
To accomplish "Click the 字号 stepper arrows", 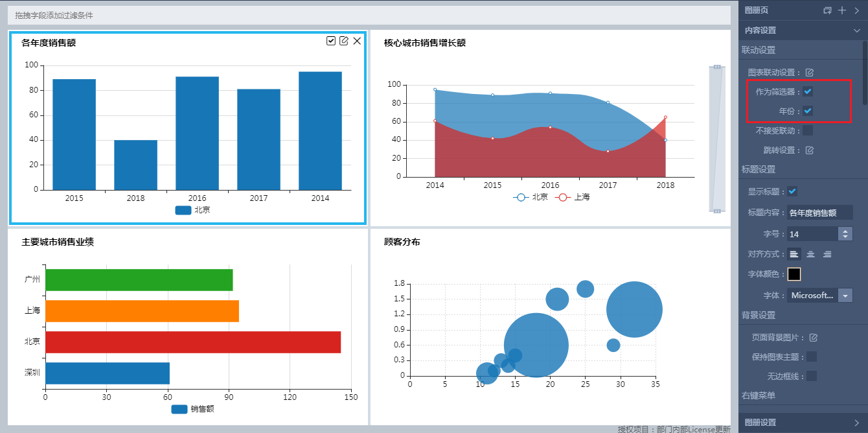I will [845, 233].
